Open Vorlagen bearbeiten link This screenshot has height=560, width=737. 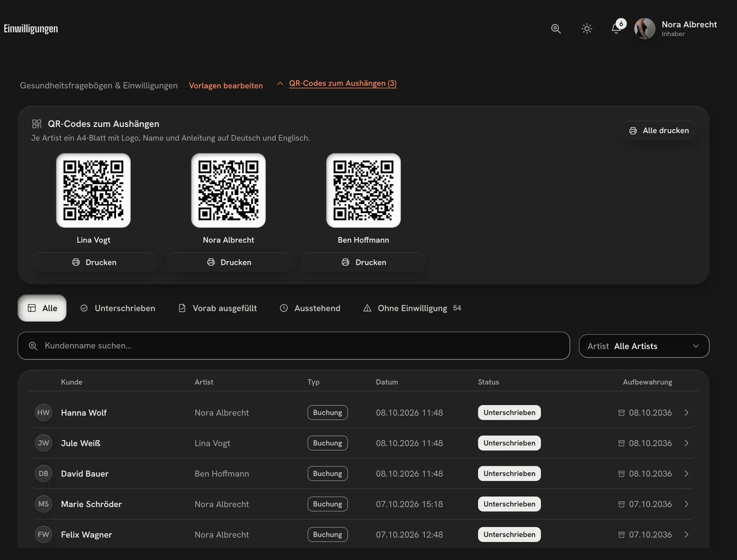click(226, 86)
